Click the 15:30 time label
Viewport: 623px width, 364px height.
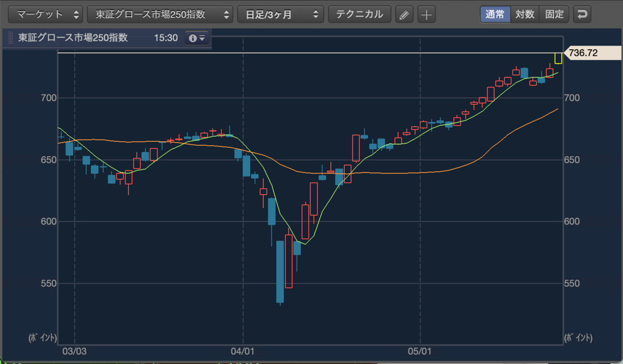pos(166,38)
